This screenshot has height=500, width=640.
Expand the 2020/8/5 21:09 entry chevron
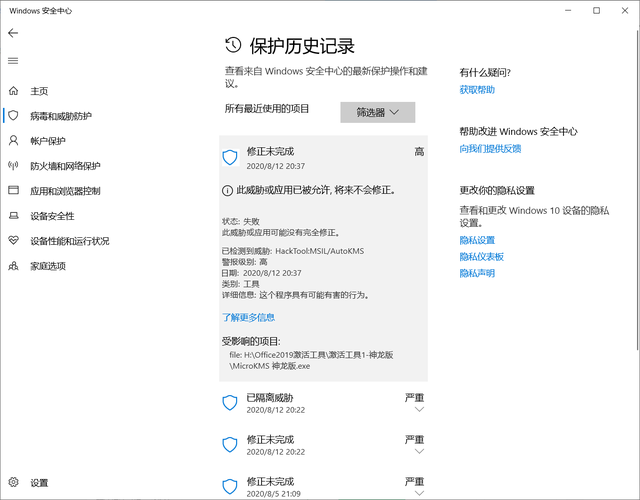tap(419, 493)
